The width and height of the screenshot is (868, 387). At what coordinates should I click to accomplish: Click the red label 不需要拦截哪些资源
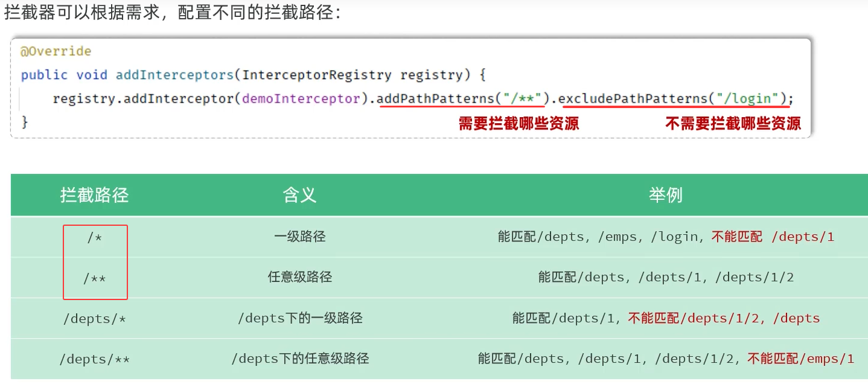coord(733,124)
